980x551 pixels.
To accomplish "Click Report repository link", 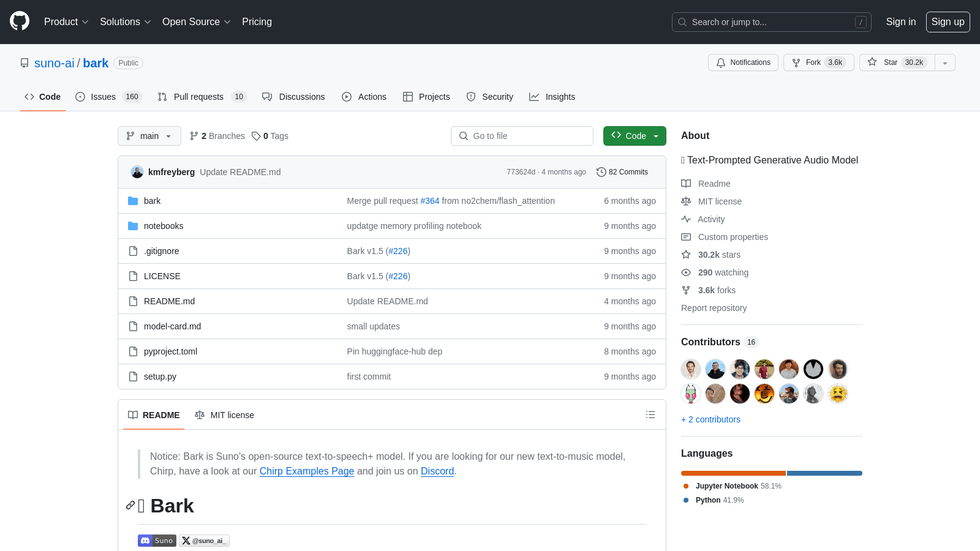I will [x=714, y=308].
